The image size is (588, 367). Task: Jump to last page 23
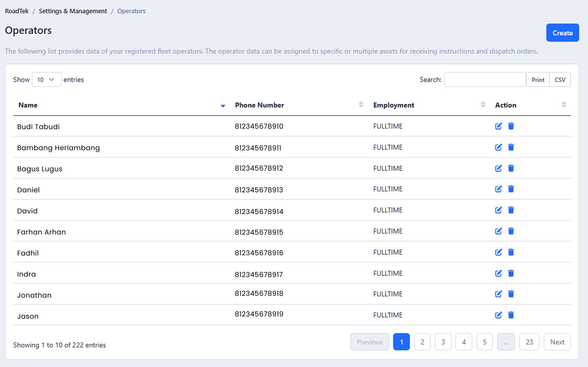[x=529, y=342]
